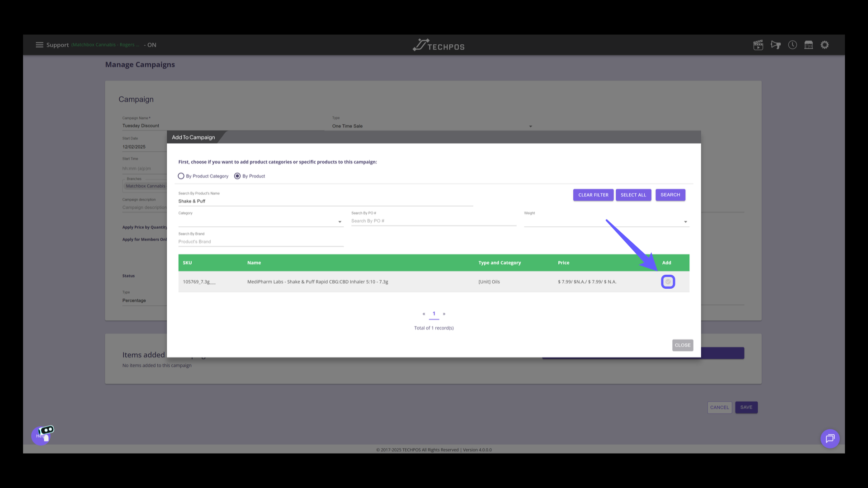
Task: Expand the Weight dropdown
Action: [685, 221]
